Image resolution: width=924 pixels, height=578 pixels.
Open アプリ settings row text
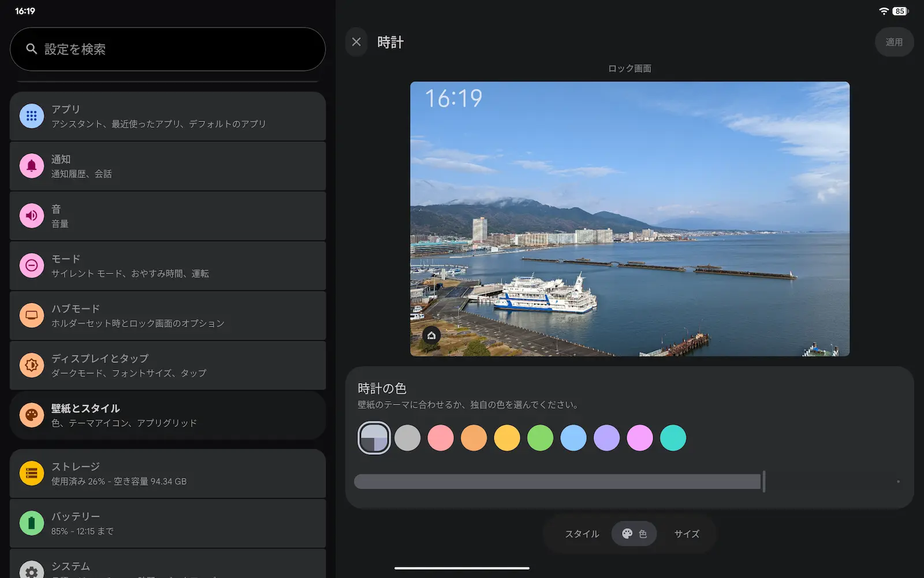point(66,109)
